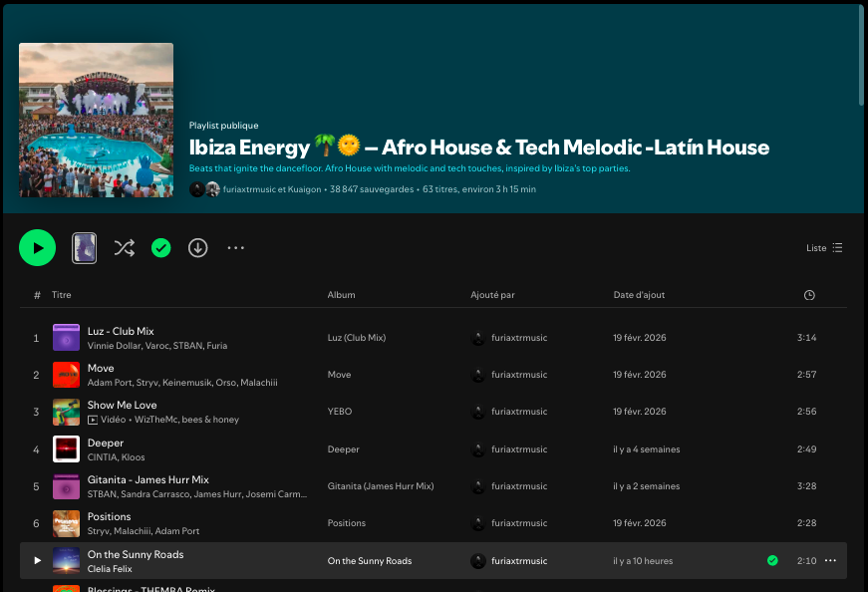
Task: Sort tracks by Titre column
Action: click(x=62, y=295)
